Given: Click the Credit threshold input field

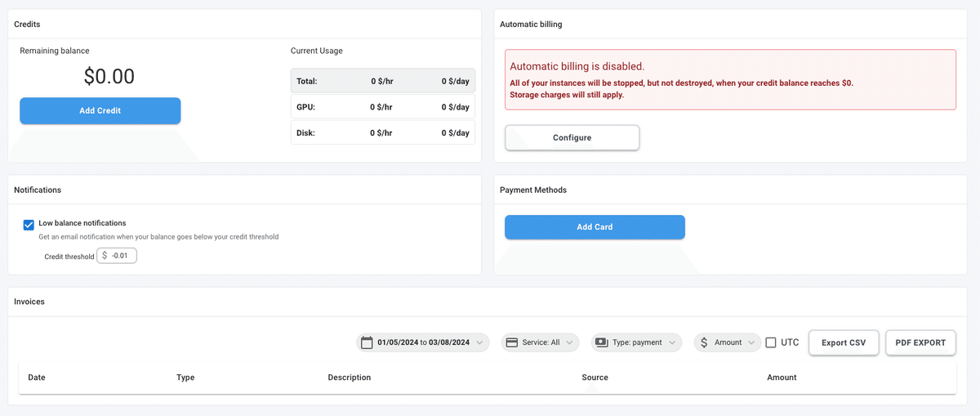Looking at the screenshot, I should click(117, 256).
